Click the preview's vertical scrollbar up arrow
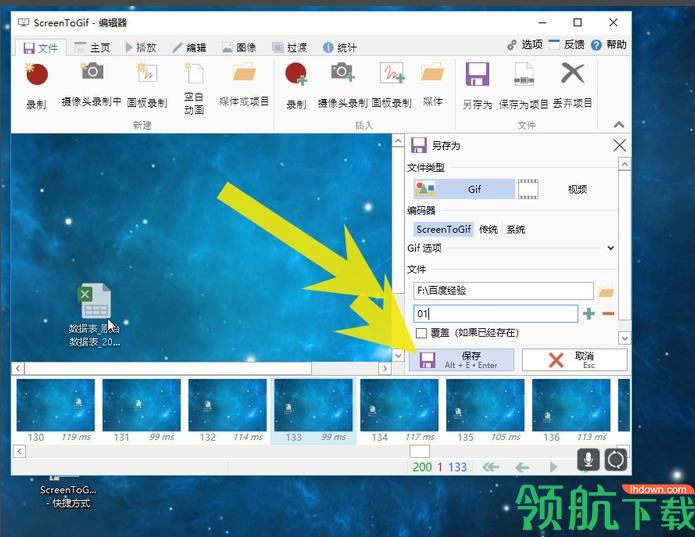Image resolution: width=695 pixels, height=537 pixels. coord(398,141)
